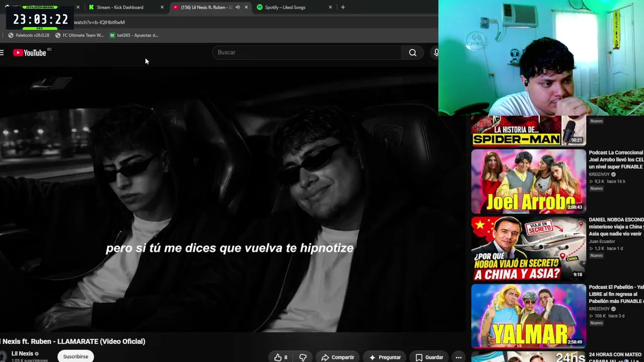Open more actions ellipsis under the video
The height and width of the screenshot is (362, 644).
[458, 357]
